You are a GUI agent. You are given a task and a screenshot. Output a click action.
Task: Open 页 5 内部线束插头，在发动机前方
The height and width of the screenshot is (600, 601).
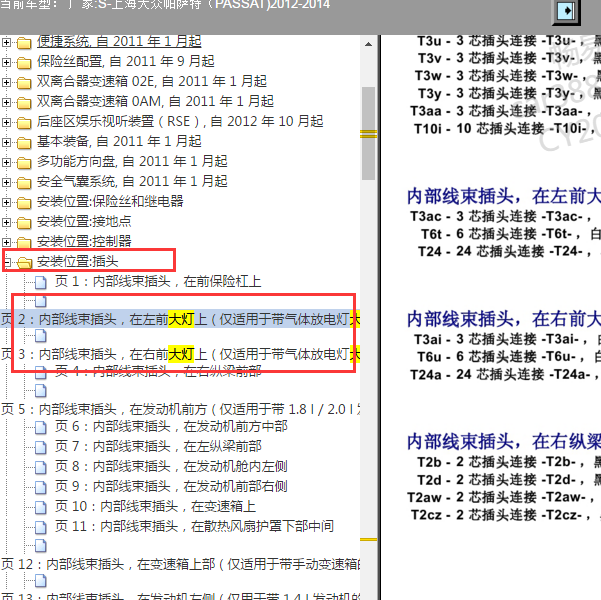(x=180, y=409)
